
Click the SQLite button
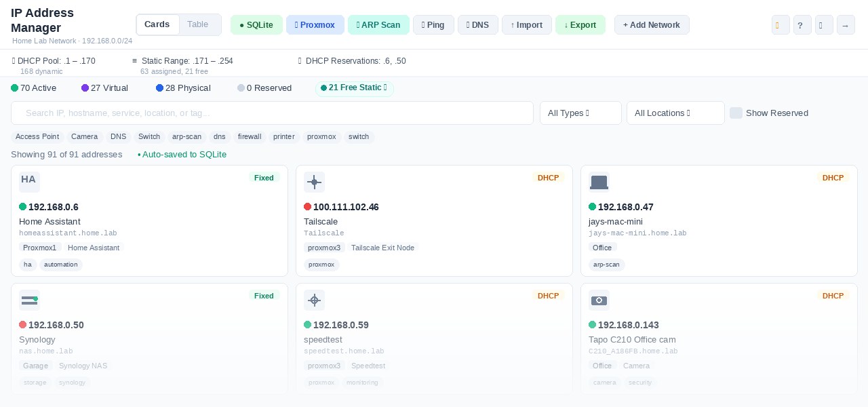(x=256, y=25)
